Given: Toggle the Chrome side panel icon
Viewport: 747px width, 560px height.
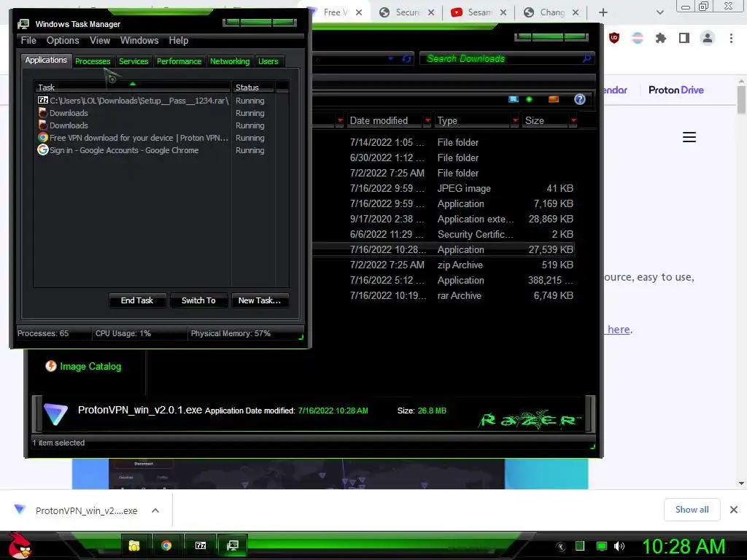Looking at the screenshot, I should (x=684, y=38).
